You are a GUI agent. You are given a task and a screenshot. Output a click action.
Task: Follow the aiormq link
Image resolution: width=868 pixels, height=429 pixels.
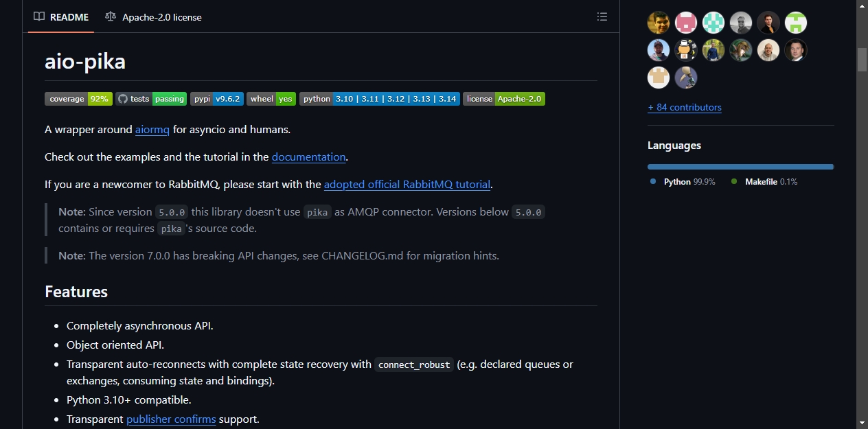[152, 129]
